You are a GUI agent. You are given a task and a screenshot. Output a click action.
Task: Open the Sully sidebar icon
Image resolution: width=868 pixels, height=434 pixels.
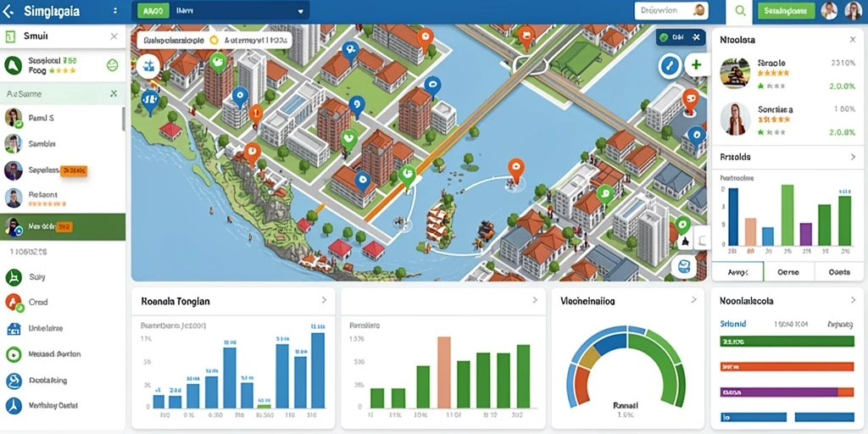(x=14, y=277)
